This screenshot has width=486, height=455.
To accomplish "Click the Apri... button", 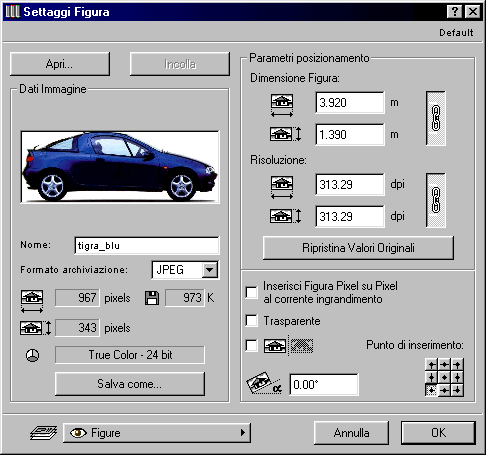I will click(60, 64).
